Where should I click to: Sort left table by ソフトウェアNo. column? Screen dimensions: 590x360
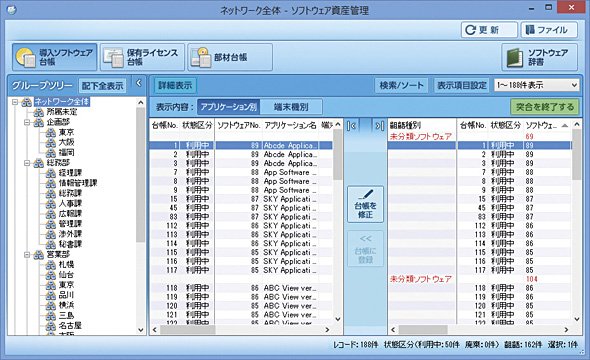(239, 125)
